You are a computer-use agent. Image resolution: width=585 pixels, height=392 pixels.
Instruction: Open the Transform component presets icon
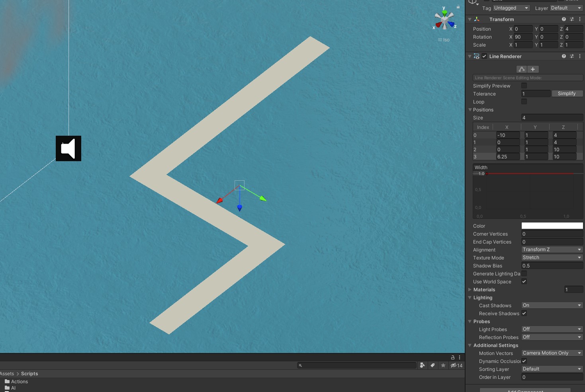tap(572, 19)
